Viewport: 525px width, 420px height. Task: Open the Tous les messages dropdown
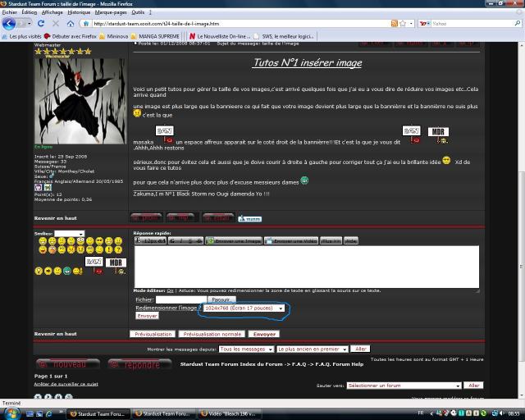246,349
